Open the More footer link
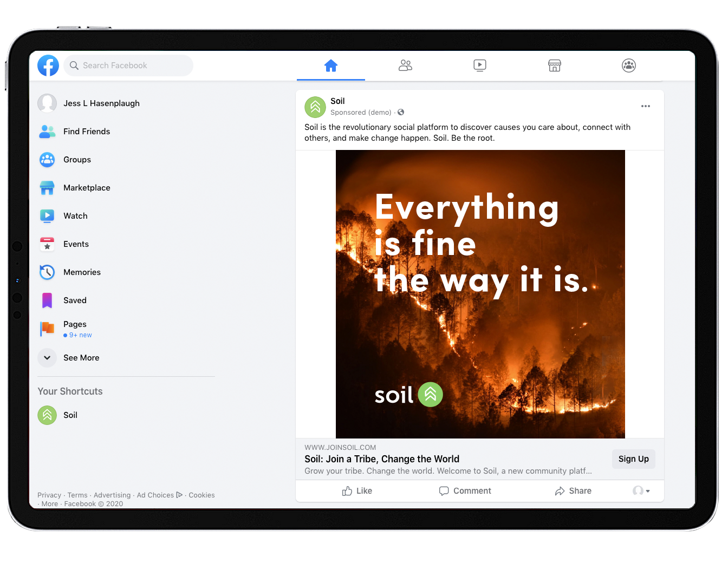This screenshot has width=728, height=563. [50, 504]
